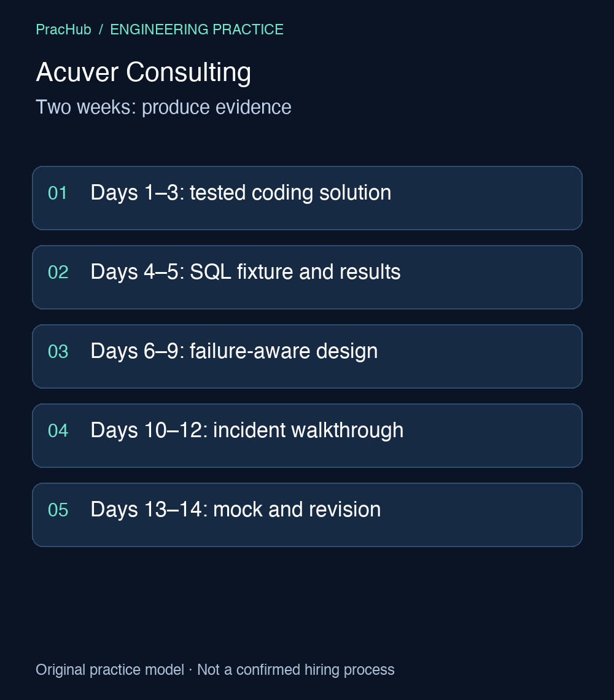
Task: Open the Days 1–3 tested coding solution card
Action: pos(307,198)
